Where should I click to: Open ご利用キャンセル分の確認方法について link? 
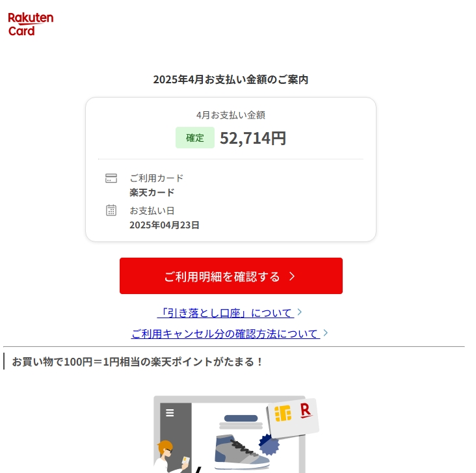coord(226,334)
